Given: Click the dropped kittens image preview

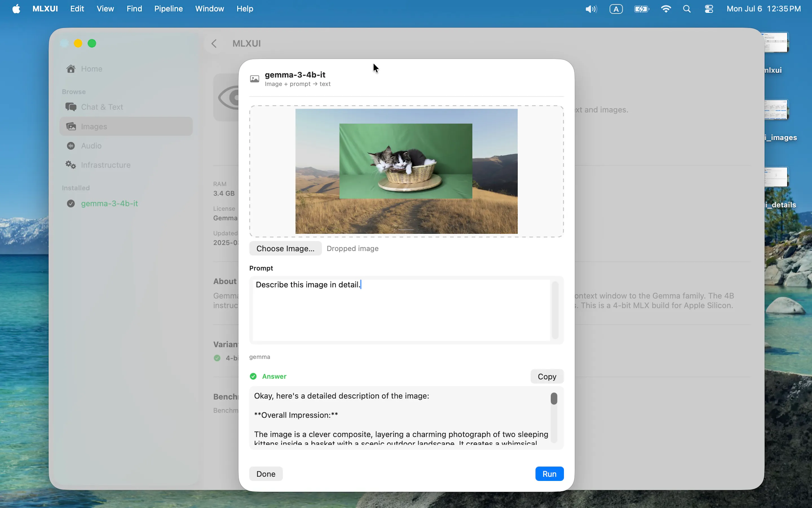Looking at the screenshot, I should coord(406,171).
